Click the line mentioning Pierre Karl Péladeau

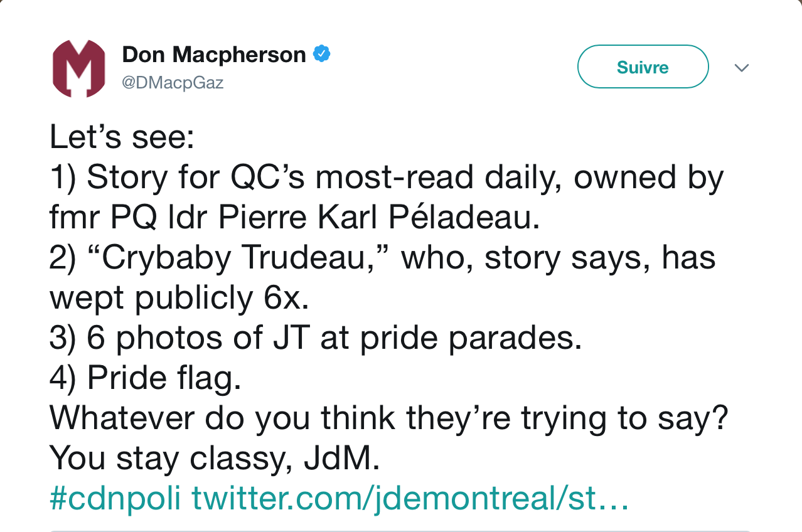tap(295, 218)
